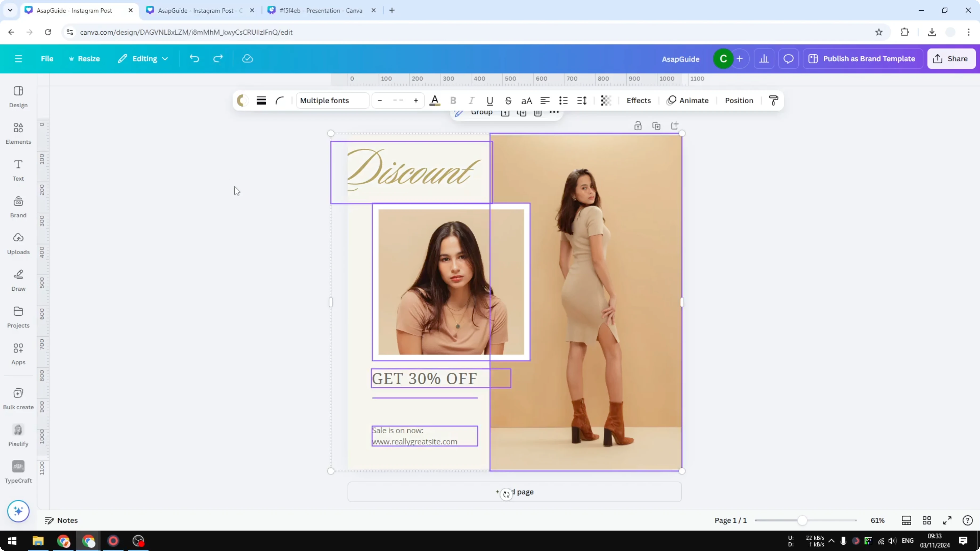Select the paint roller copy-style tool
The height and width of the screenshot is (551, 980).
pyautogui.click(x=773, y=100)
